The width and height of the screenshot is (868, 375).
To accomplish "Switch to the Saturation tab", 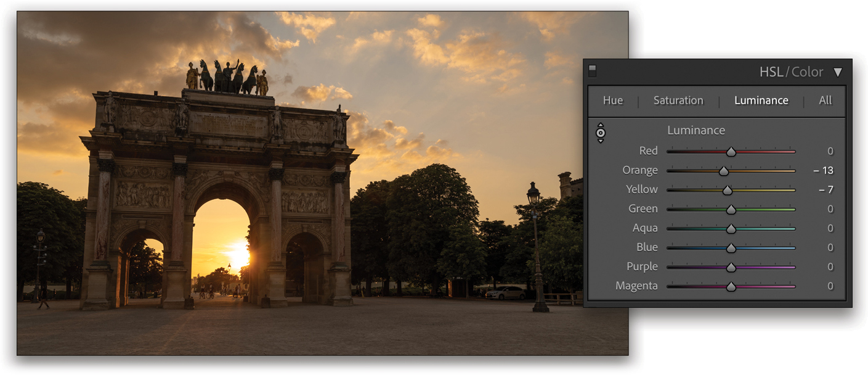I will coord(678,100).
